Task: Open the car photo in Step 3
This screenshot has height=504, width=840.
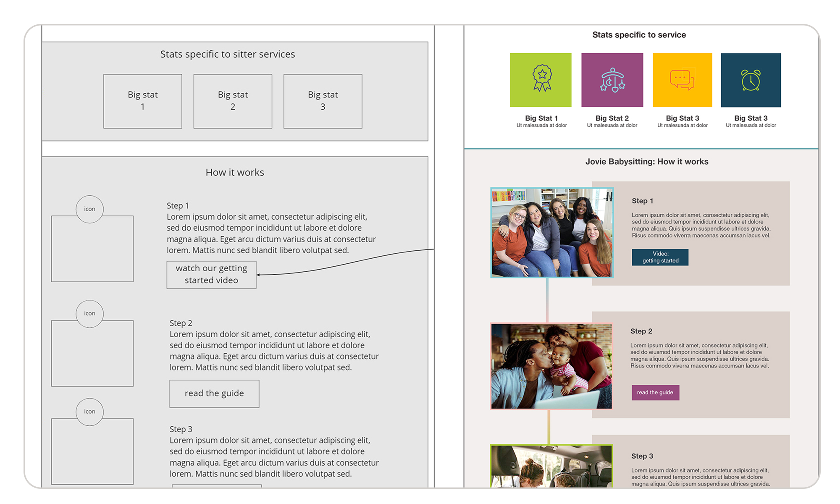Action: tap(551, 466)
